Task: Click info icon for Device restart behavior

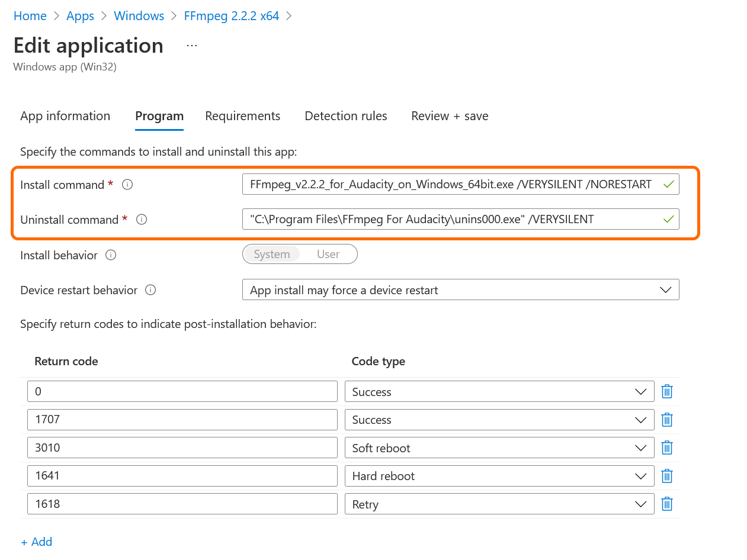Action: pos(150,290)
